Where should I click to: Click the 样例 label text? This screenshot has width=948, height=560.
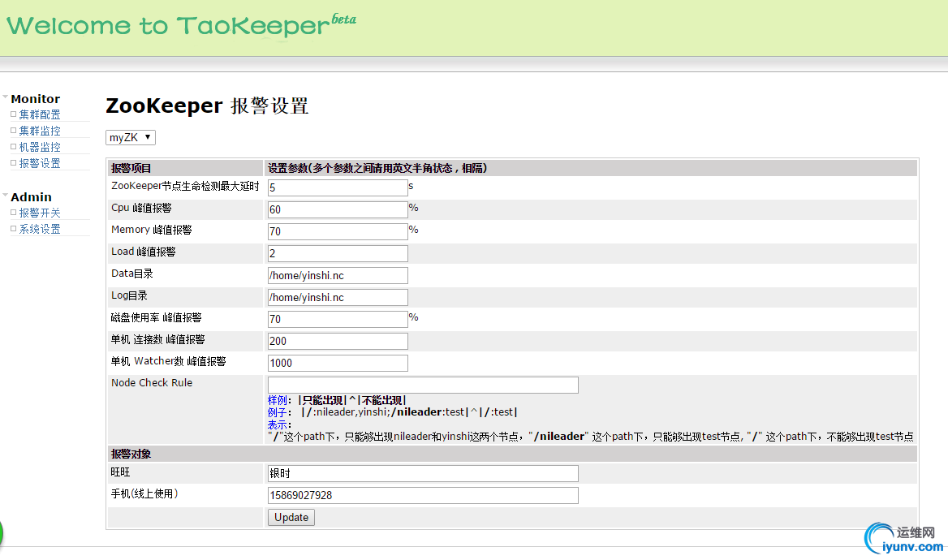click(x=278, y=400)
